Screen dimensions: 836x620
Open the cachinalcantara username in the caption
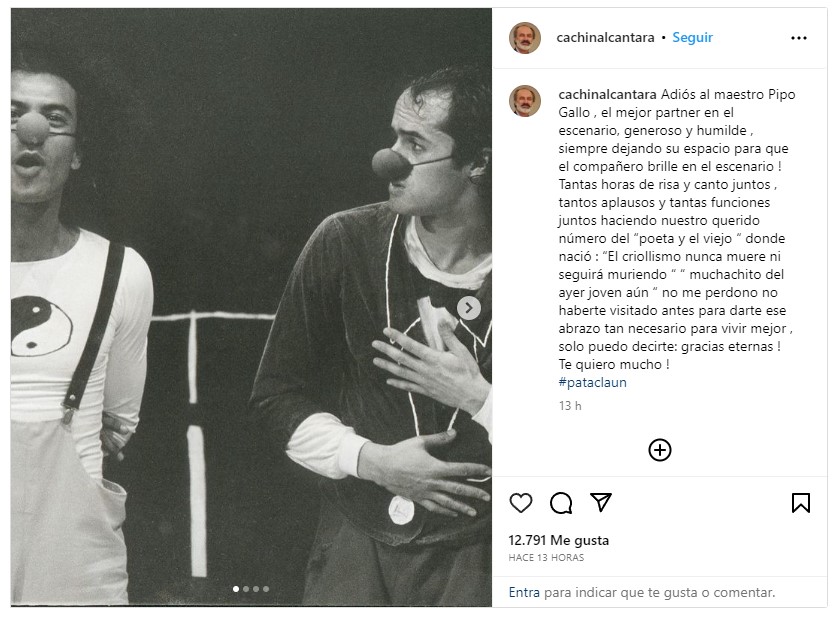pos(607,94)
